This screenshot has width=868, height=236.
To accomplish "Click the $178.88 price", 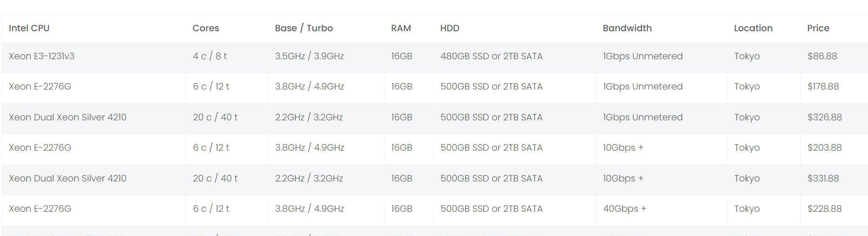I will [823, 86].
